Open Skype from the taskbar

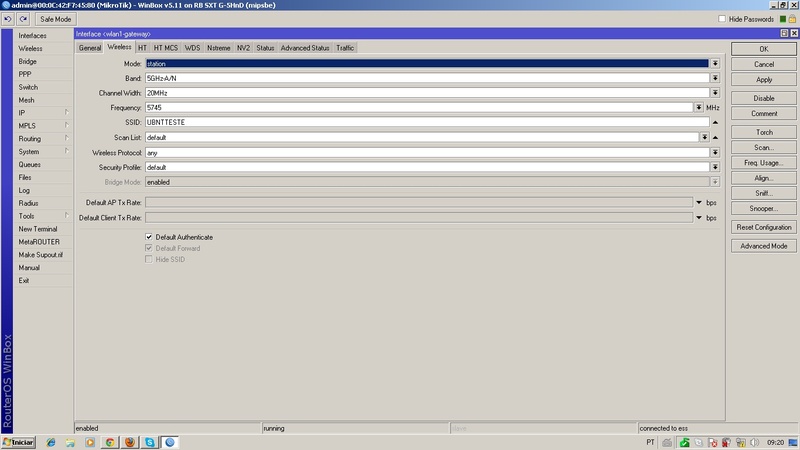(149, 442)
